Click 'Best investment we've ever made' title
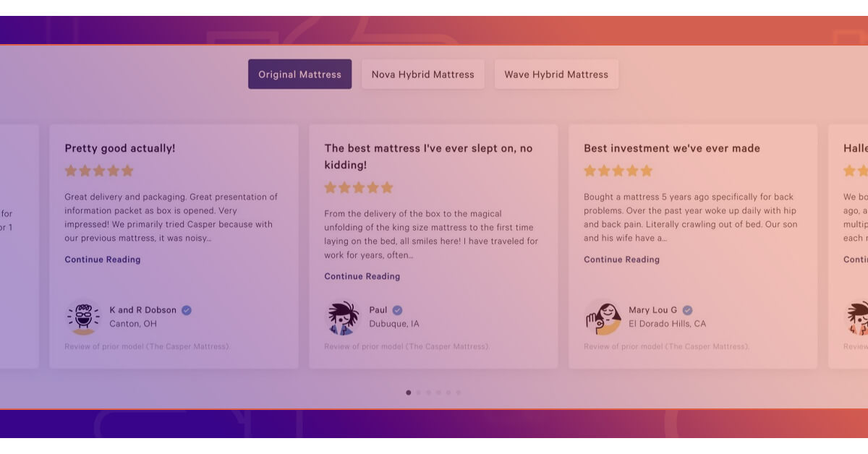Screen dimensions: 868x454 point(672,148)
